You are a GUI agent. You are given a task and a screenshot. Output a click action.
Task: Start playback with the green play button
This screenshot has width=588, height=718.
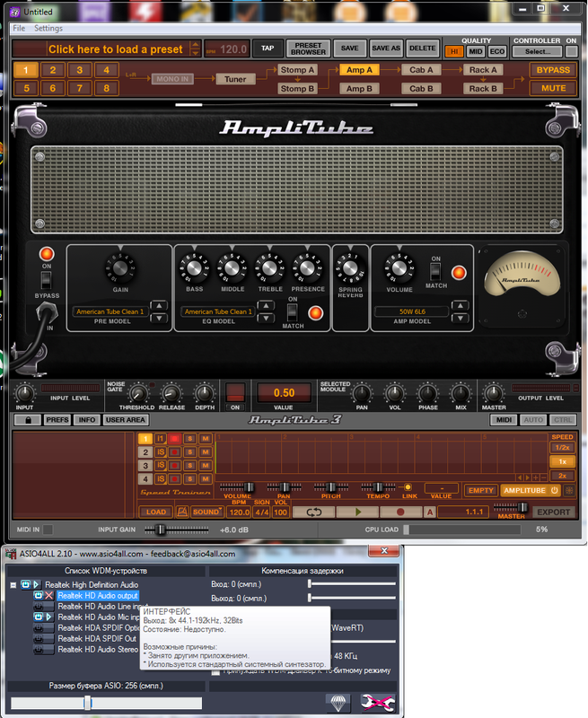(358, 512)
